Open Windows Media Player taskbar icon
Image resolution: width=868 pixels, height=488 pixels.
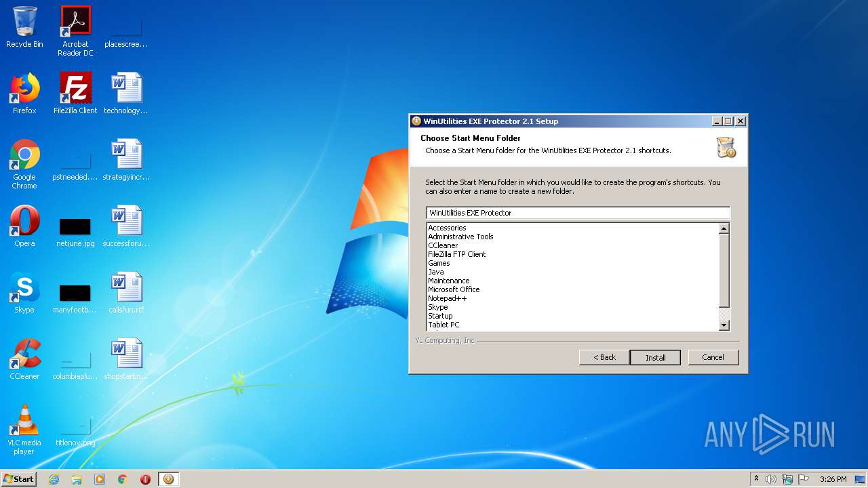coord(100,479)
